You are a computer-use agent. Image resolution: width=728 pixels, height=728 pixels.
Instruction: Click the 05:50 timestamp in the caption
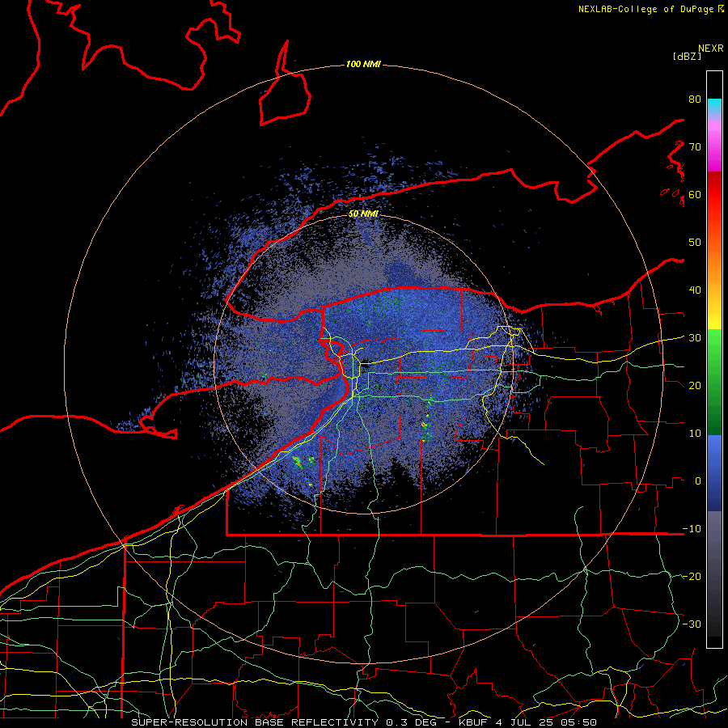pyautogui.click(x=578, y=722)
